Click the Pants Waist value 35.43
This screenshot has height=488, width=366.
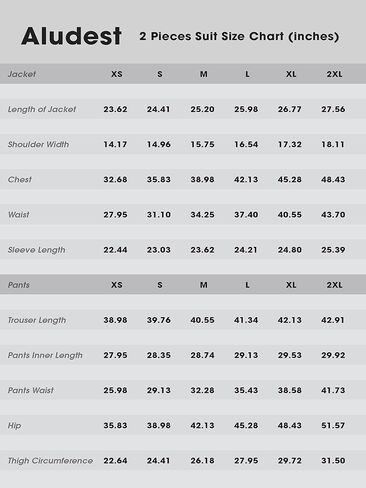point(246,390)
